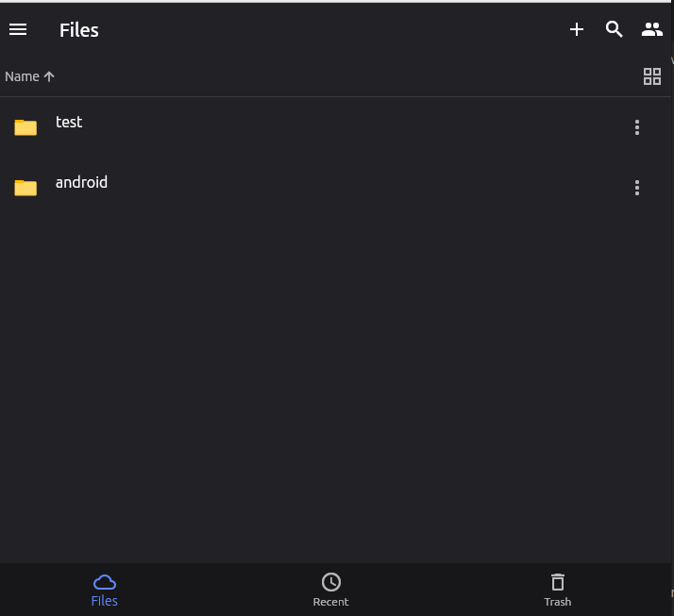
Task: Click the Name column sort label
Action: [x=22, y=76]
